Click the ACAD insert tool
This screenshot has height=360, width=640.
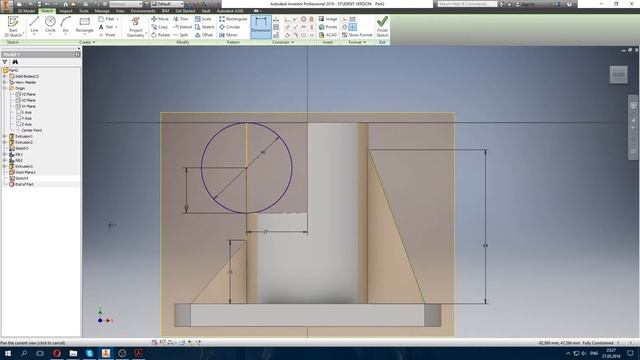[328, 35]
